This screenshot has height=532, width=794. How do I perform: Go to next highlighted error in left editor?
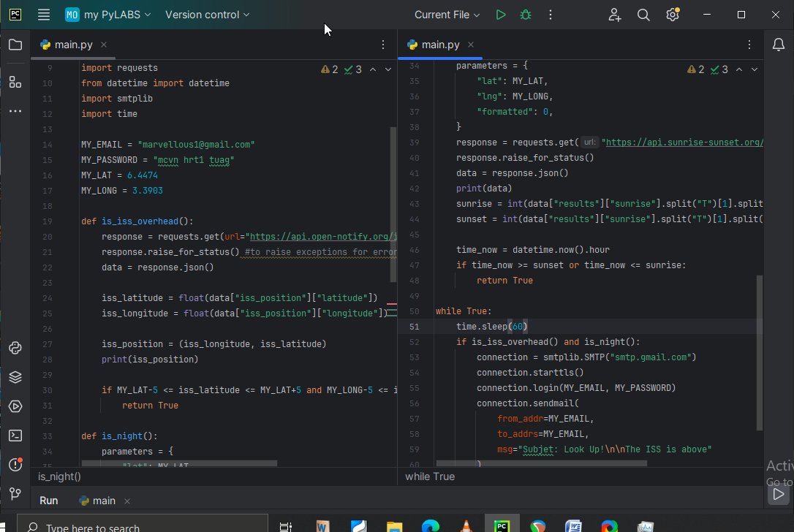(x=388, y=69)
